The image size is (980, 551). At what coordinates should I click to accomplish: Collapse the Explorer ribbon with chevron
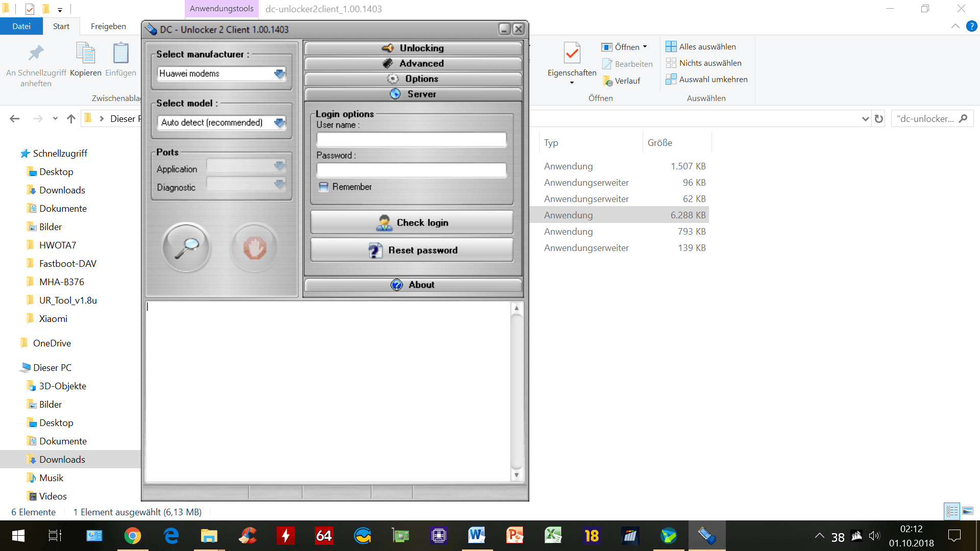pyautogui.click(x=955, y=26)
